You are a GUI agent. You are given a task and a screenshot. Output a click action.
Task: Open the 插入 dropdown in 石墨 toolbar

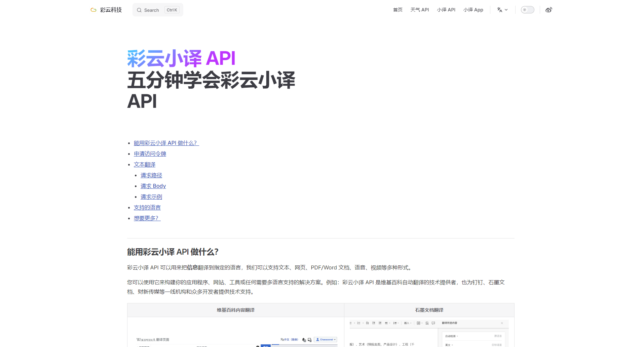(x=408, y=323)
